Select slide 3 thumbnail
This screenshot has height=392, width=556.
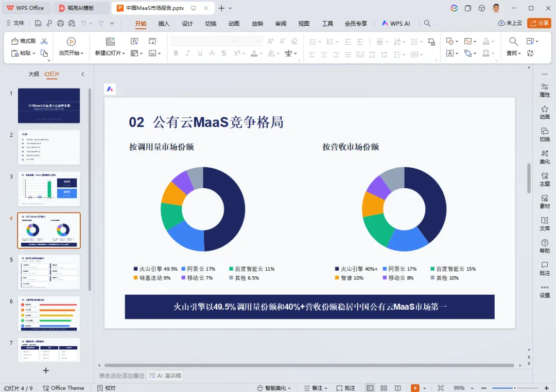[x=49, y=189]
